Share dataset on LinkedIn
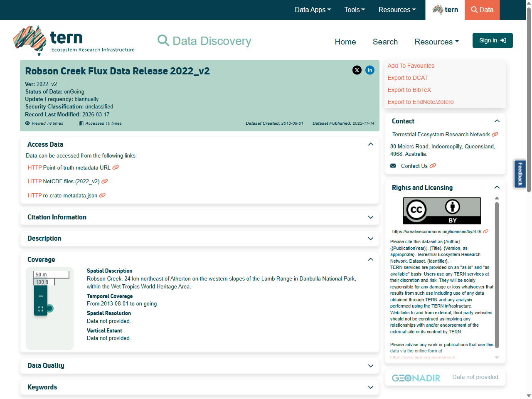532x399 pixels. tap(370, 70)
